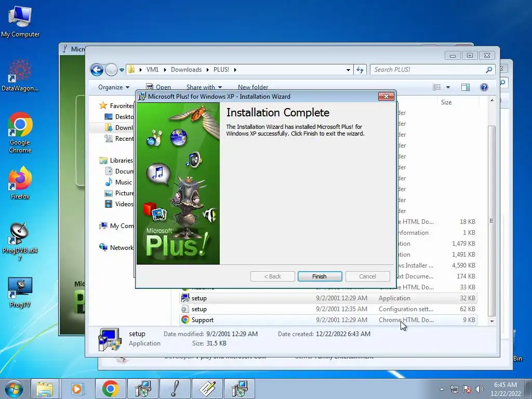This screenshot has height=399, width=532.
Task: Show hidden tray icons arrow
Action: [442, 389]
